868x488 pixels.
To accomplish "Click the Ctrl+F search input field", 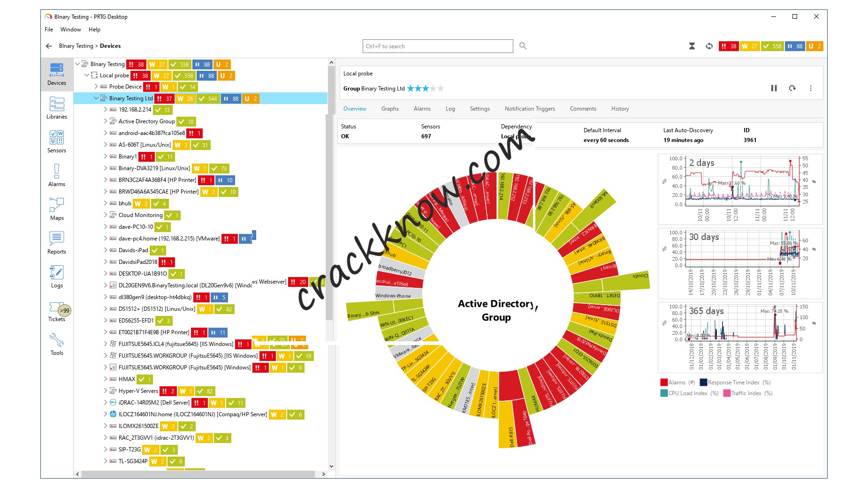I will click(x=438, y=46).
